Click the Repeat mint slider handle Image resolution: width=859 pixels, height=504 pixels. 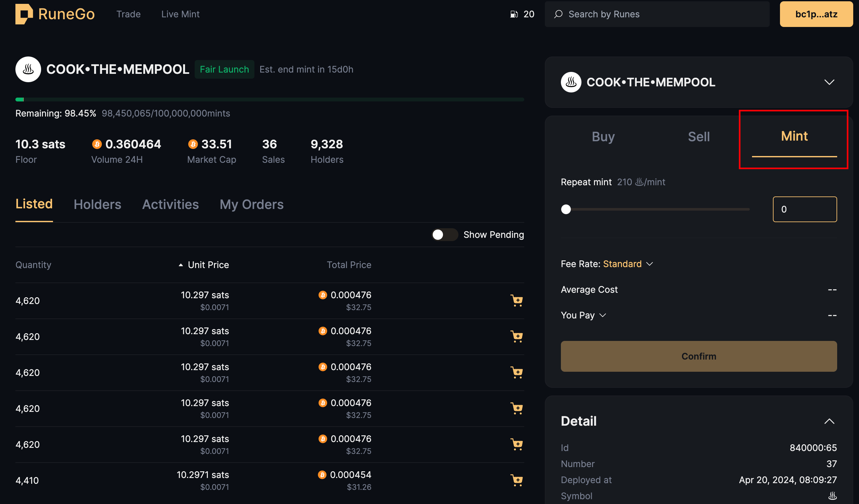[x=566, y=209]
